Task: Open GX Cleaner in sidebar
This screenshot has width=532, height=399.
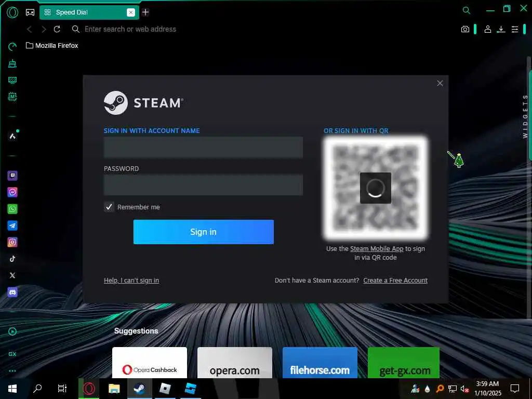Action: 12,63
